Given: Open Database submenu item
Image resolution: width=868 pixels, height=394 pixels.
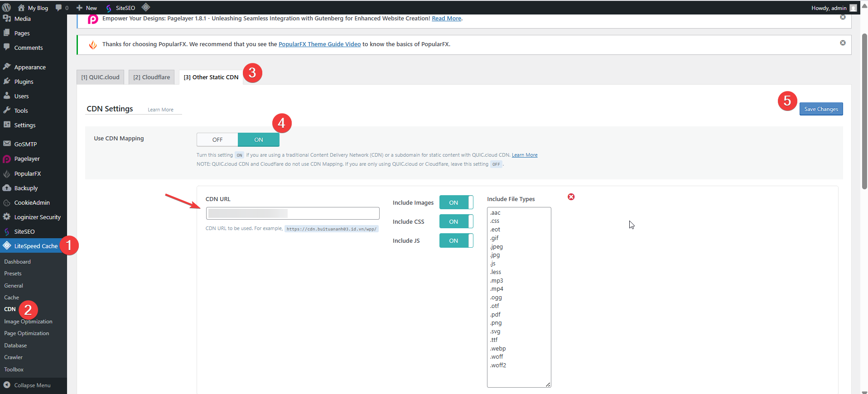Looking at the screenshot, I should pyautogui.click(x=15, y=346).
